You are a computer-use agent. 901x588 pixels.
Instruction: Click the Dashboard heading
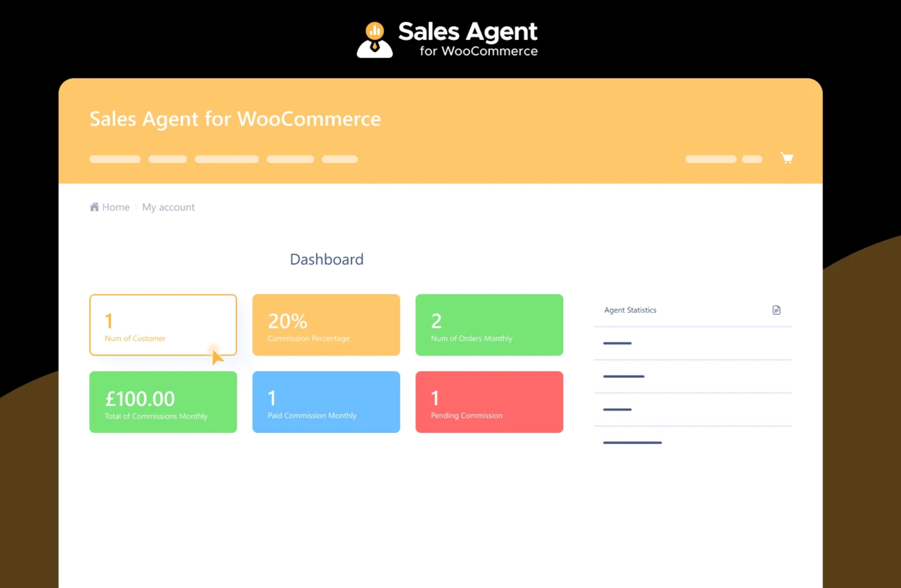pos(326,260)
